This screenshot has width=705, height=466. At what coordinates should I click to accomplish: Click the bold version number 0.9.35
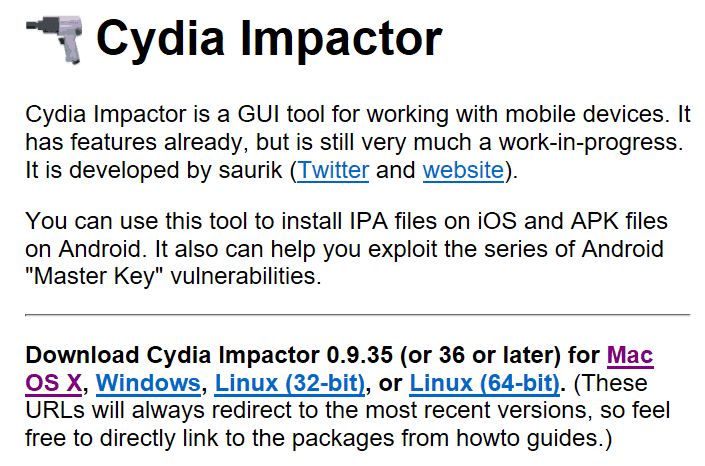click(360, 355)
